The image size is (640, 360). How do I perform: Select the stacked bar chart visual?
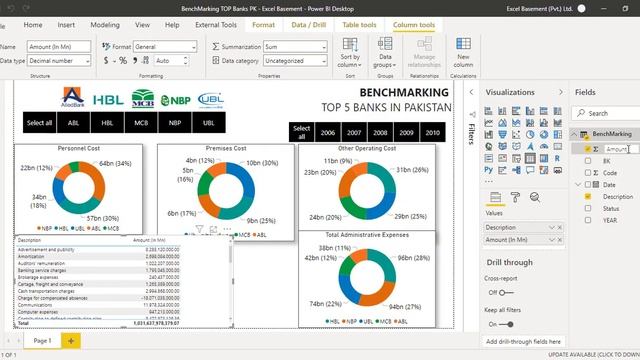point(489,111)
